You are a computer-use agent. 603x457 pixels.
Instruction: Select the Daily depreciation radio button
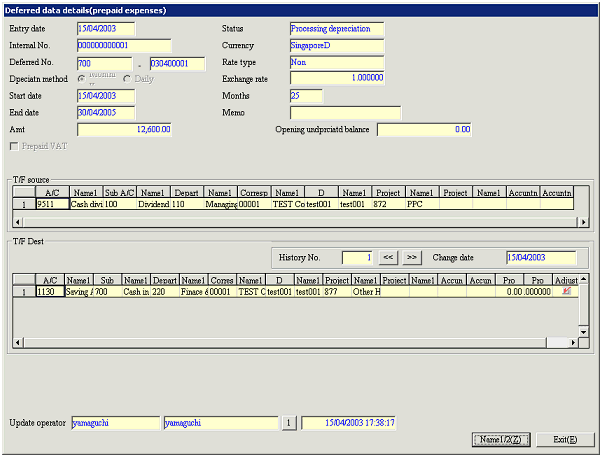tap(127, 79)
